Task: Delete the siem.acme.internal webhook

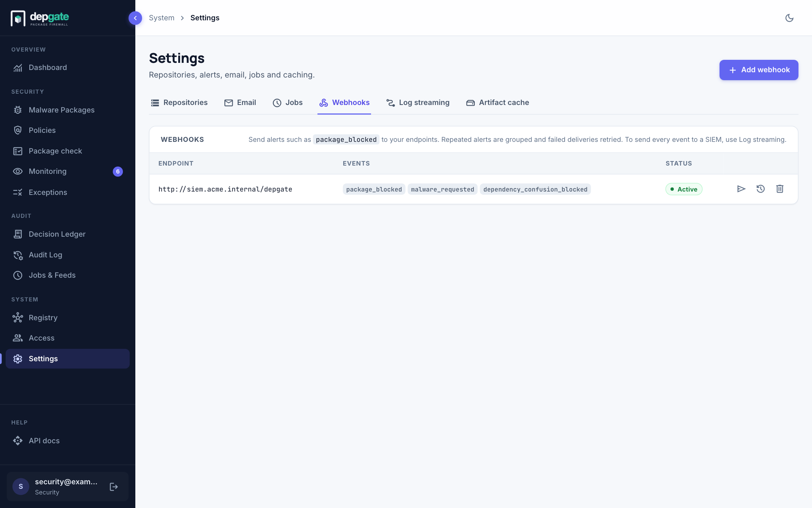Action: [780, 189]
